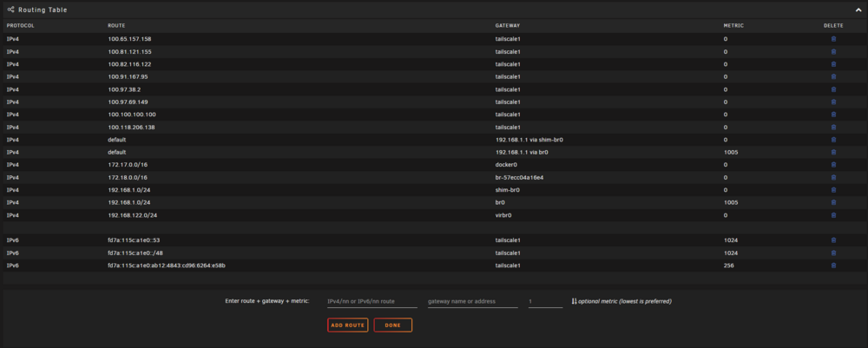
Task: Delete the 100.118.206.138 route
Action: pos(833,128)
